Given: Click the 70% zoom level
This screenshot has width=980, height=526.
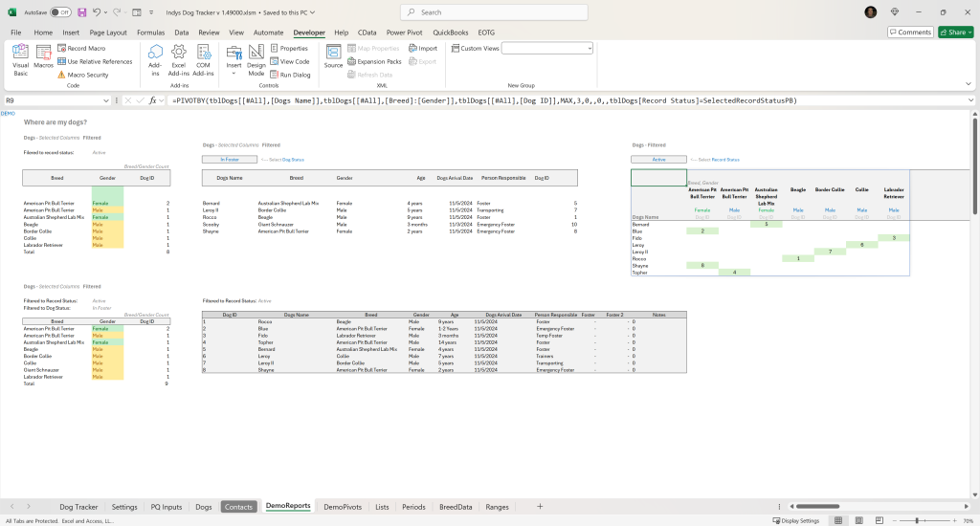Looking at the screenshot, I should click(x=969, y=520).
